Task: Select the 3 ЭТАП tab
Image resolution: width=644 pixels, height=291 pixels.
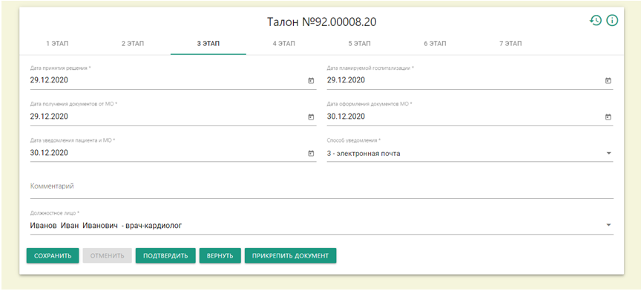Action: click(208, 44)
